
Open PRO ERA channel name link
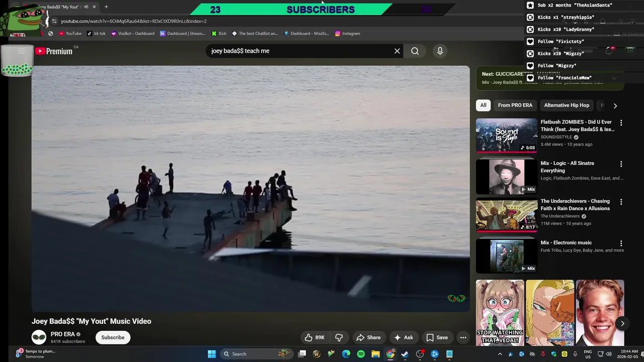[x=62, y=334]
